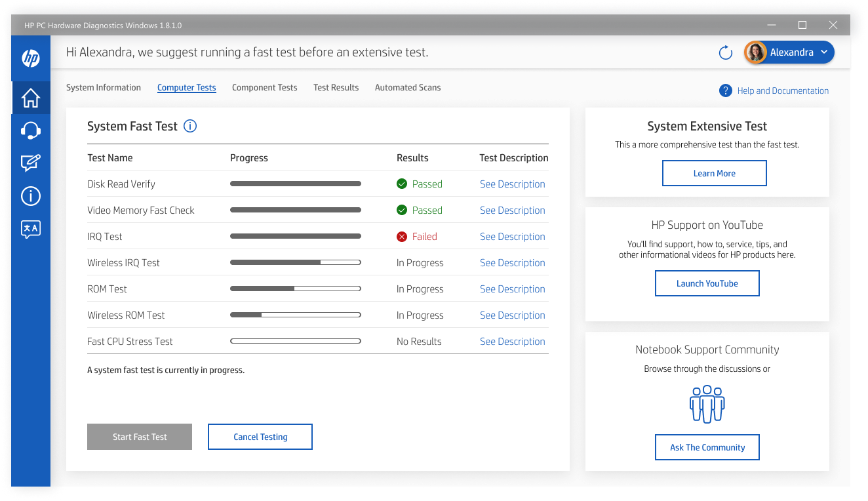Click the Ask The Community button

click(707, 447)
